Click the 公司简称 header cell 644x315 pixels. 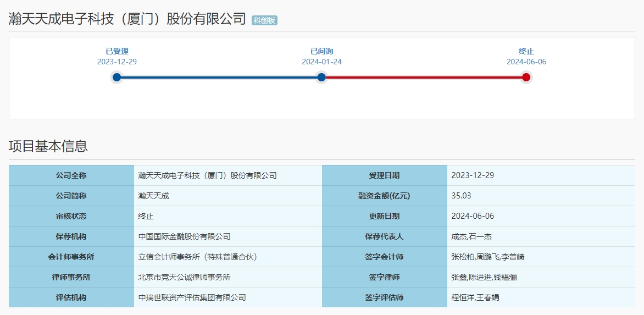pos(71,196)
